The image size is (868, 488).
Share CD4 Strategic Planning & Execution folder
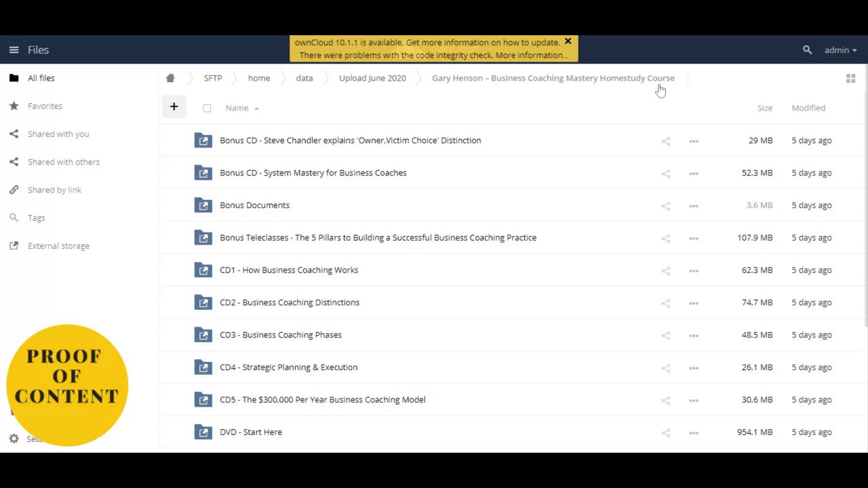coord(665,368)
